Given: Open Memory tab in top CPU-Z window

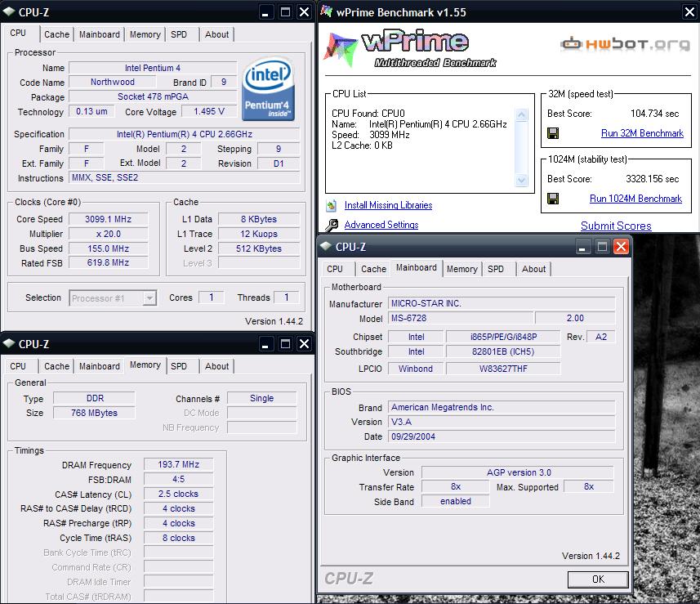Looking at the screenshot, I should (145, 34).
